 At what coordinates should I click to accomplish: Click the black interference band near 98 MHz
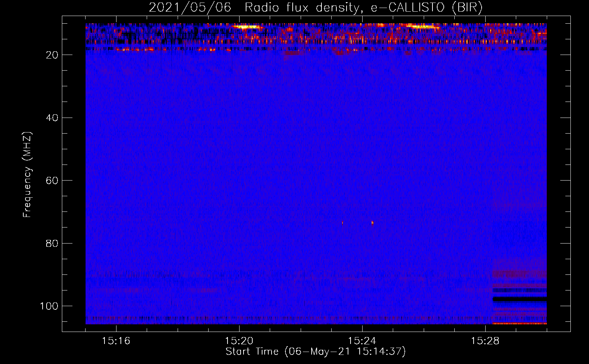click(x=519, y=299)
